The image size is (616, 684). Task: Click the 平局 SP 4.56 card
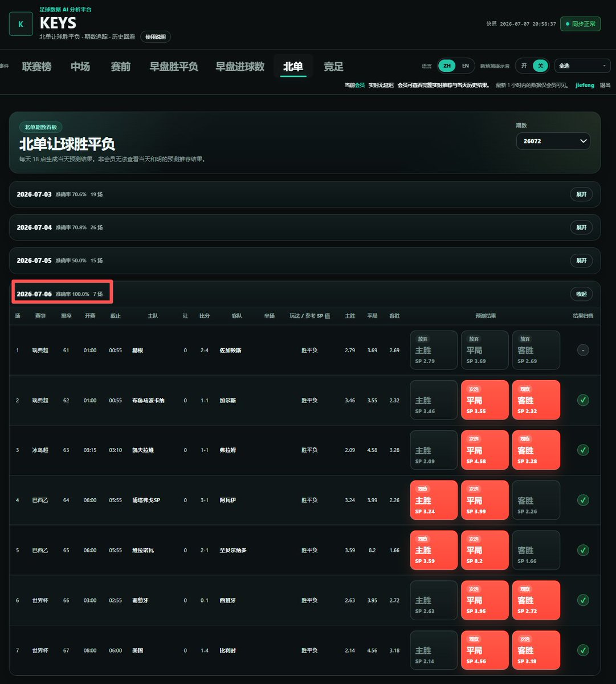[485, 650]
